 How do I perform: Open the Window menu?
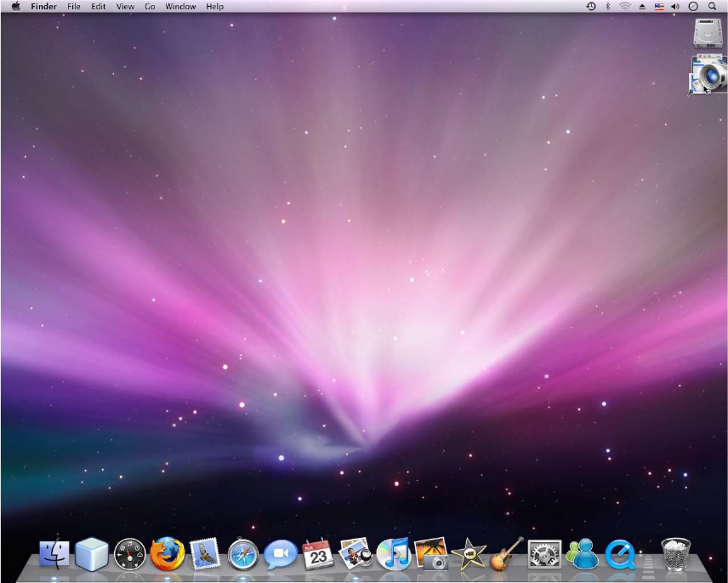[180, 7]
